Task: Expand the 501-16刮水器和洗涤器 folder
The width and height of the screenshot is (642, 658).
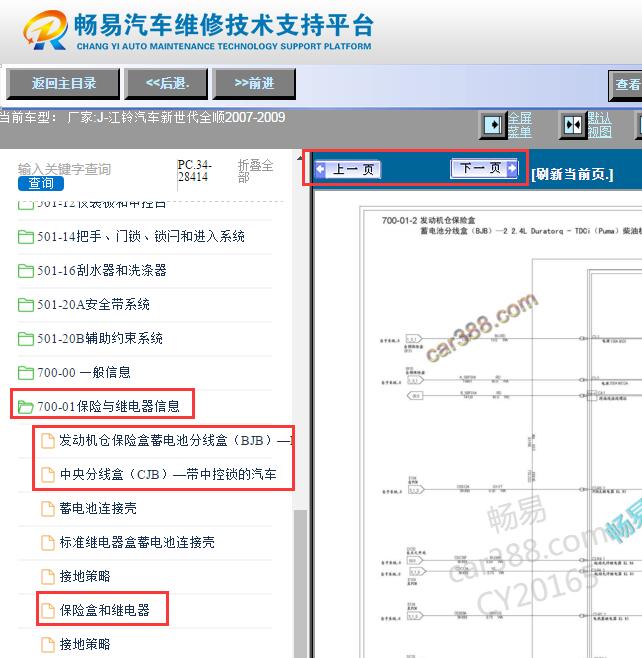Action: [102, 271]
